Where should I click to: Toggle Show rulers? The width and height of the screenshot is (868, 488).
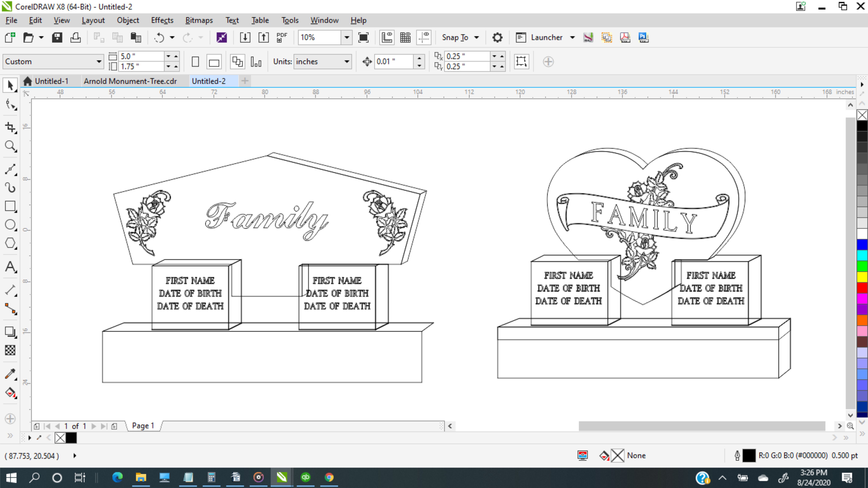coord(387,37)
